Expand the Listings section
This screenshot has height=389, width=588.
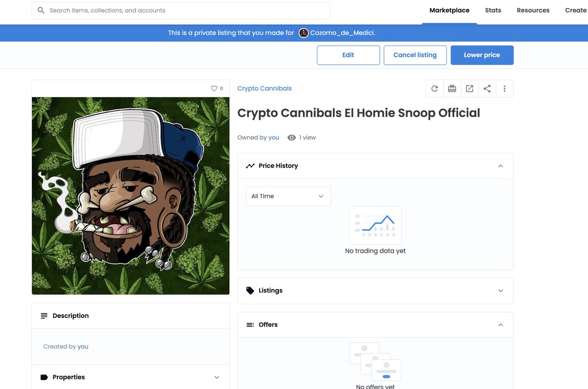click(501, 291)
